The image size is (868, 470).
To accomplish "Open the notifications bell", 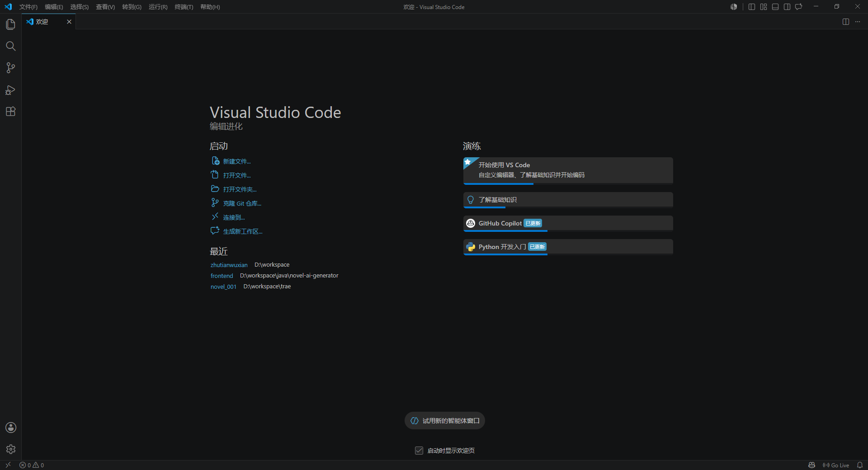I will point(860,465).
